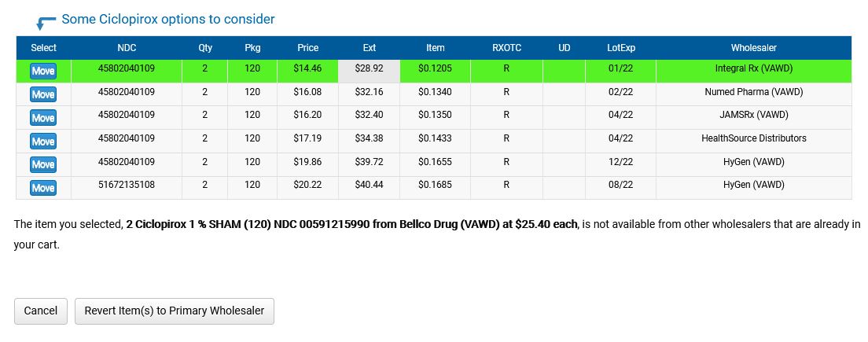The width and height of the screenshot is (868, 342).
Task: Click the LotExp column header
Action: [620, 48]
